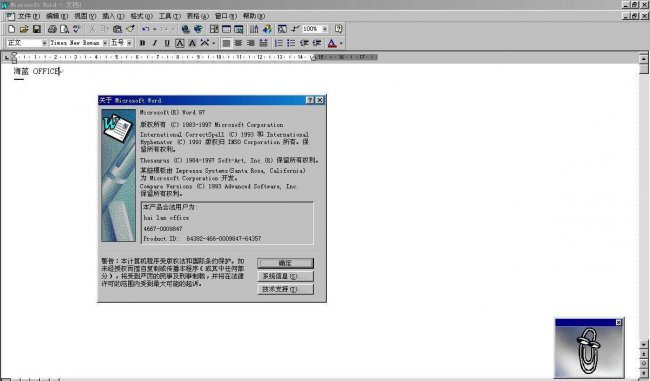Viewport: 650px width, 381px height.
Task: Toggle Bold formatting
Action: point(142,43)
